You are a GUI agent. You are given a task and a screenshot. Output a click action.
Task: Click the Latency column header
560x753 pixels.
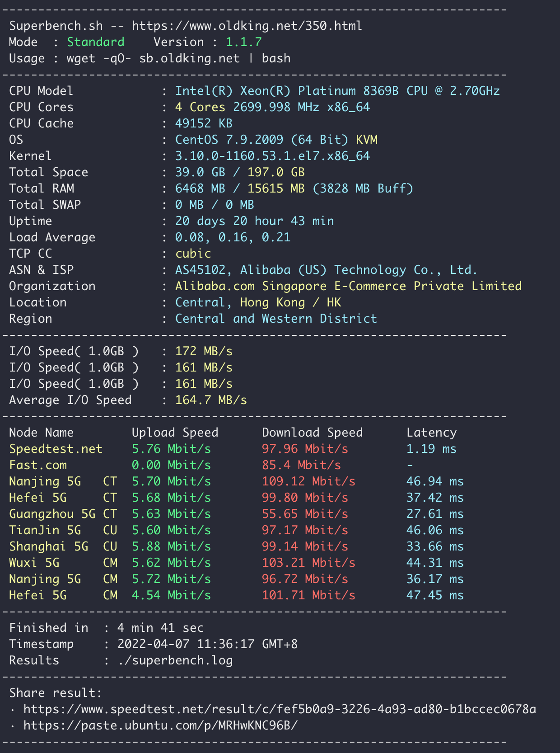431,433
